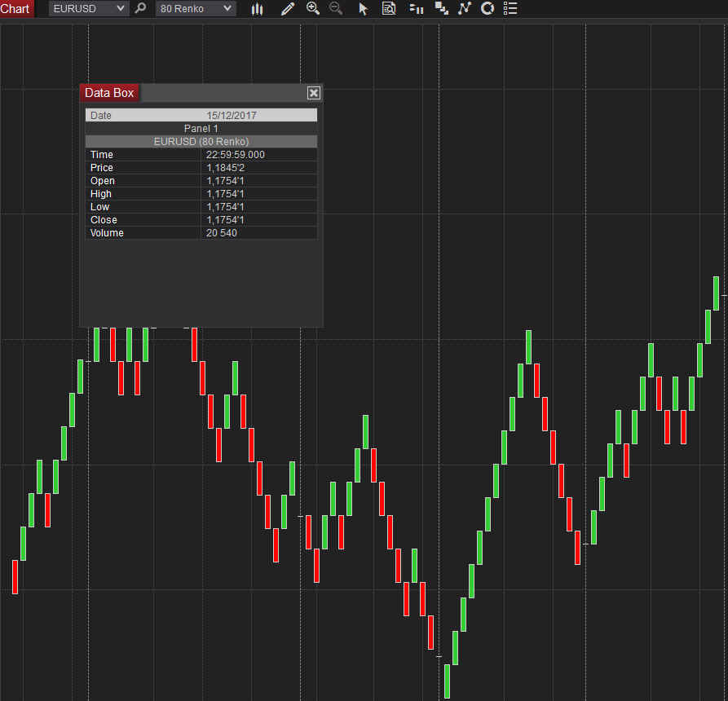The image size is (728, 701).
Task: Click the High row in Data Box
Action: click(201, 193)
